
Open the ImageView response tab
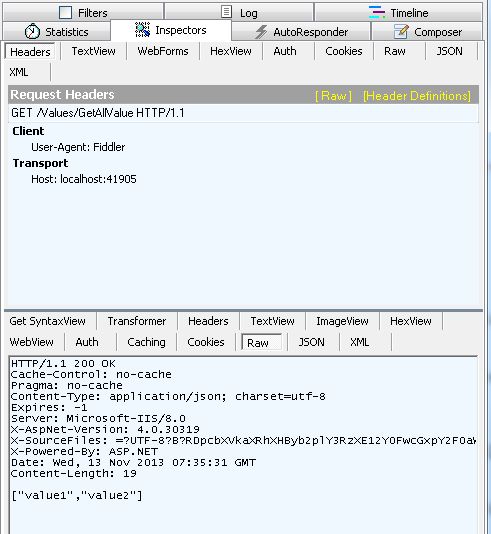coord(342,321)
